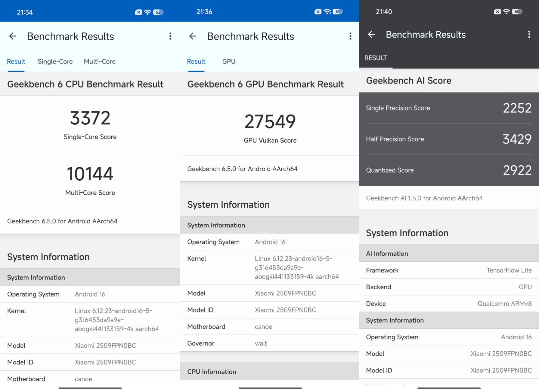Select Result tab on CPU benchmark screen
The height and width of the screenshot is (392, 539).
click(16, 61)
